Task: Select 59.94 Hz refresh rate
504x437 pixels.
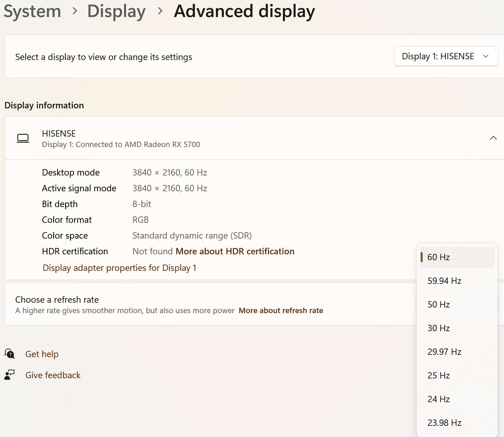Action: pyautogui.click(x=444, y=281)
